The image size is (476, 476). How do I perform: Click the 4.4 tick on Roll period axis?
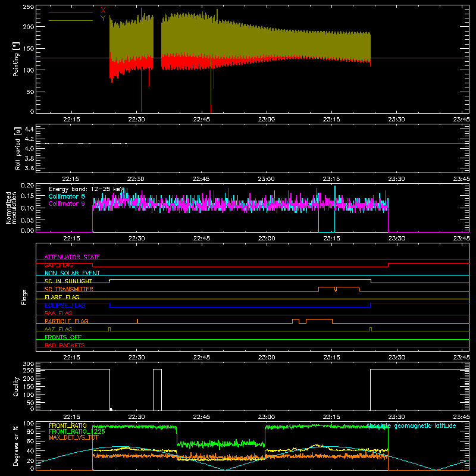[x=29, y=129]
